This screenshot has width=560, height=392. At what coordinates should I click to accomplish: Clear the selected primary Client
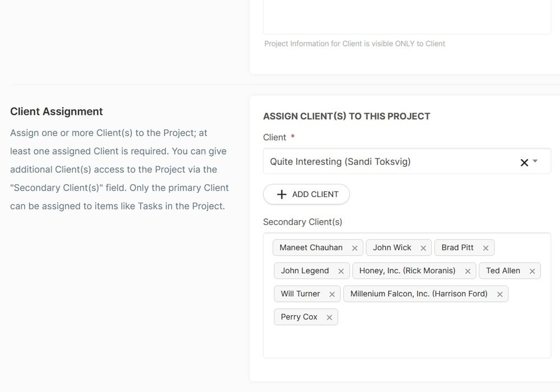pyautogui.click(x=524, y=162)
